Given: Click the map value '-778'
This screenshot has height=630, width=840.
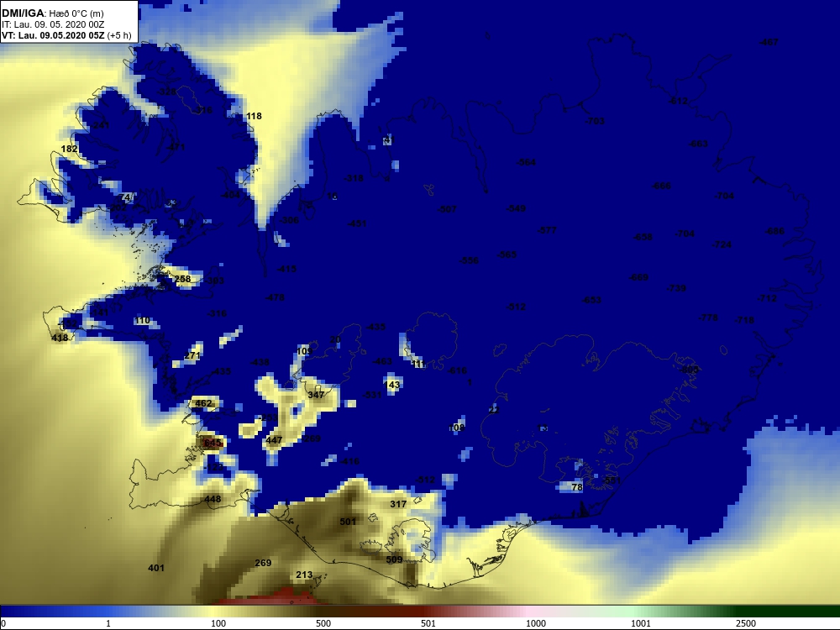Looking at the screenshot, I should (708, 318).
